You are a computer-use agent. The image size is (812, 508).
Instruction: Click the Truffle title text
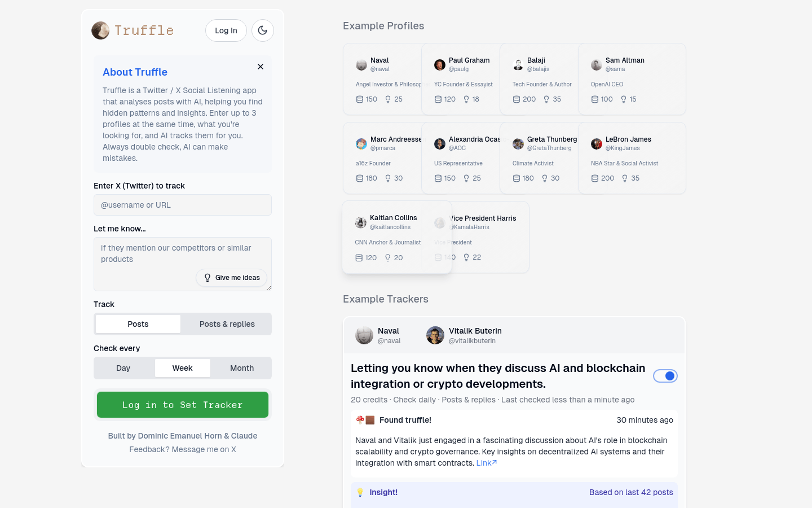(144, 30)
